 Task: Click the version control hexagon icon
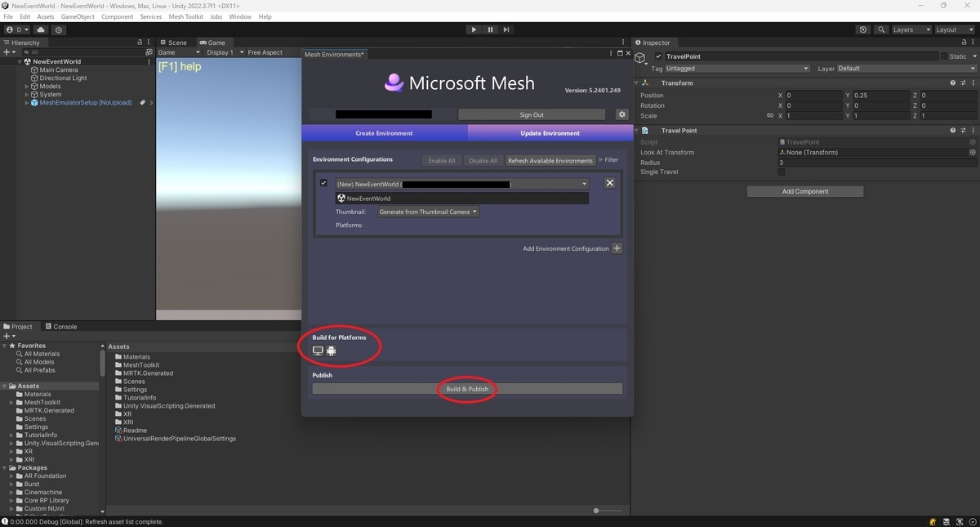[59, 29]
